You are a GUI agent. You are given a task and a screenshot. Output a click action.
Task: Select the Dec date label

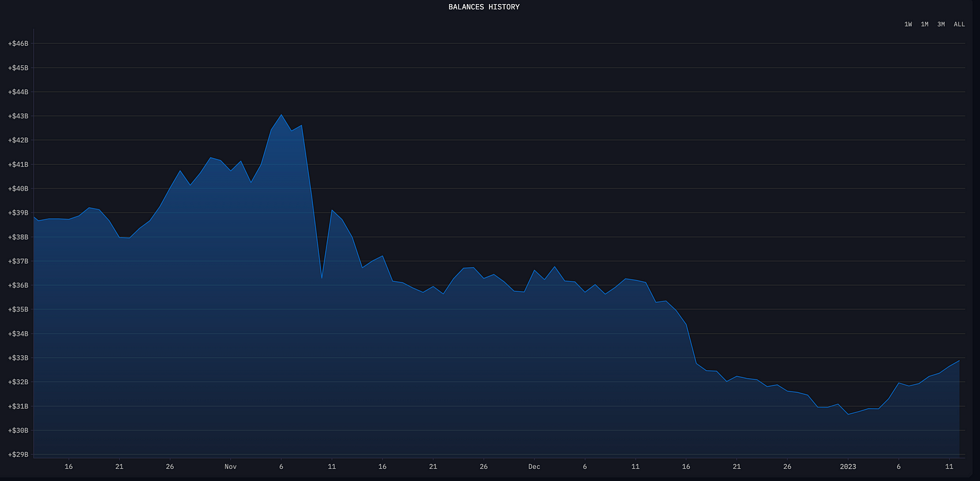point(534,467)
